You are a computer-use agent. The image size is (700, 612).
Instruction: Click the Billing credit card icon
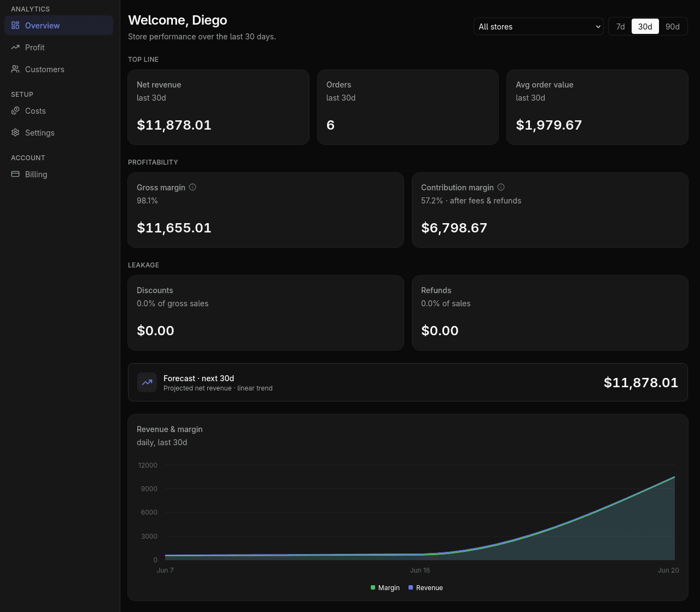[x=15, y=174]
